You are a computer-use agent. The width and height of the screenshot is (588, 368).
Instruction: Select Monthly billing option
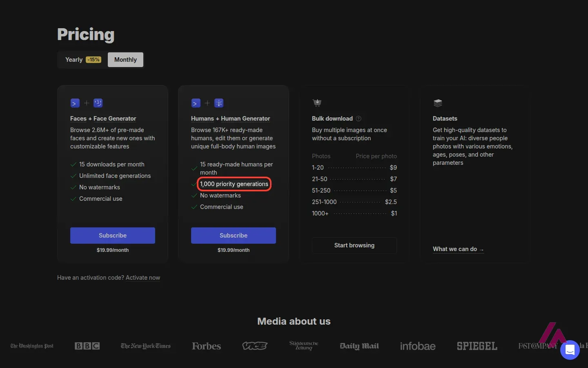click(x=125, y=60)
